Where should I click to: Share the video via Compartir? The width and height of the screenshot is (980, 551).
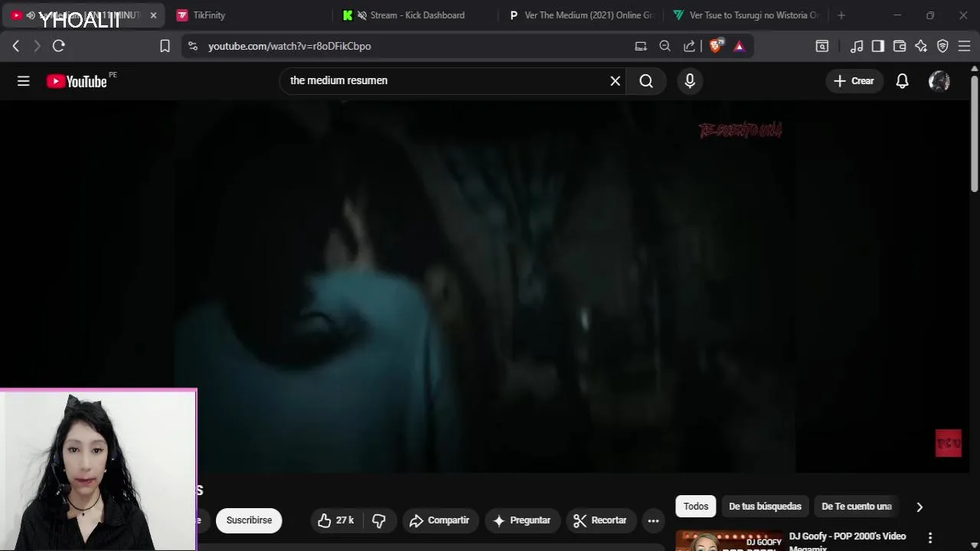[x=439, y=520]
